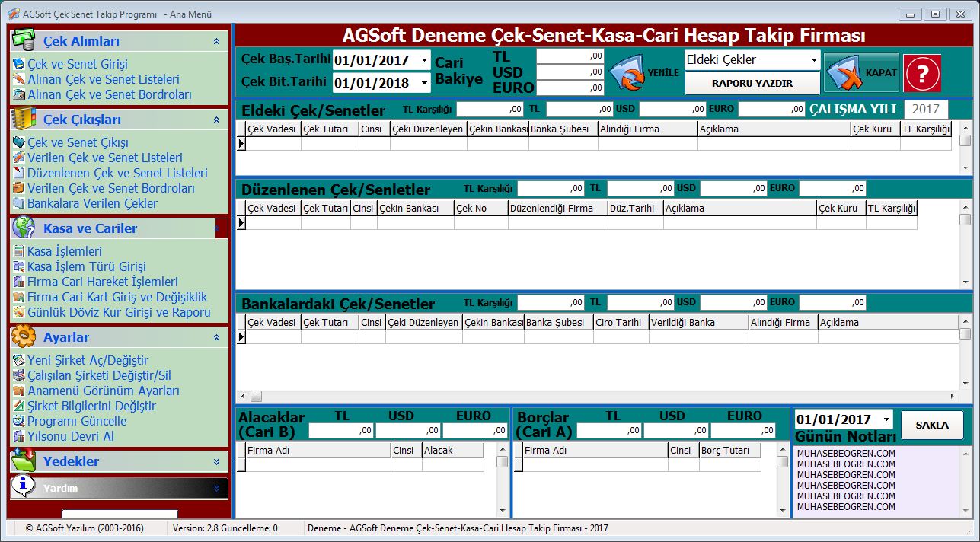The image size is (980, 542).
Task: Click the SAKLA button
Action: pos(932,426)
